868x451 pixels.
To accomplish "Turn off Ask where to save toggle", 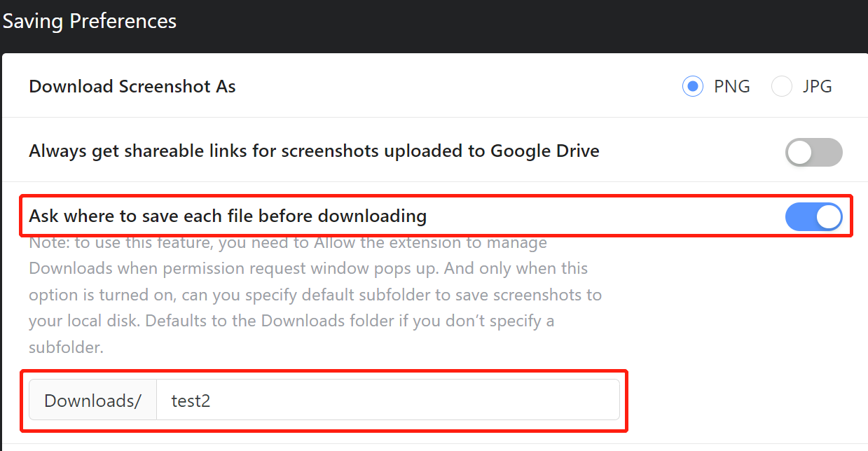I will point(813,216).
